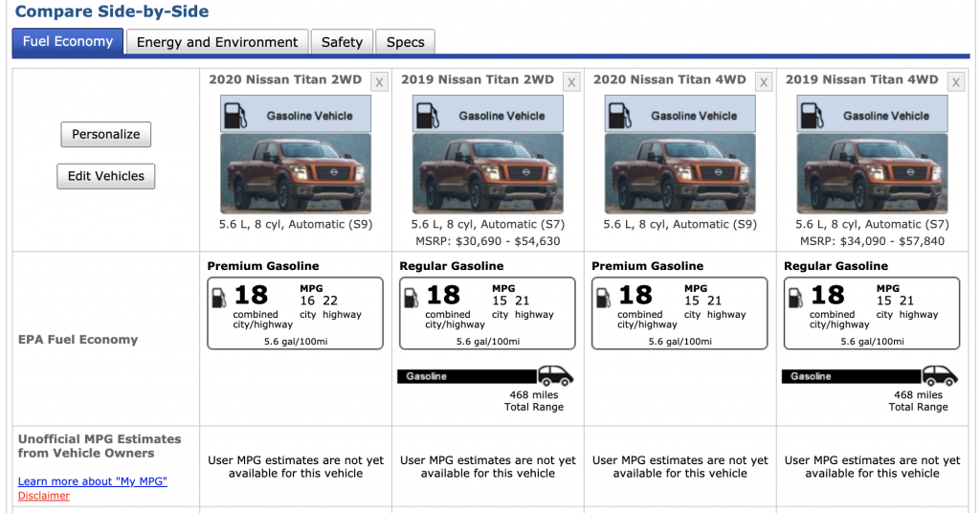Click fuel pump icon in 2019 Titan 4WD MPG box
Screen dimensions: 980x513
[795, 298]
